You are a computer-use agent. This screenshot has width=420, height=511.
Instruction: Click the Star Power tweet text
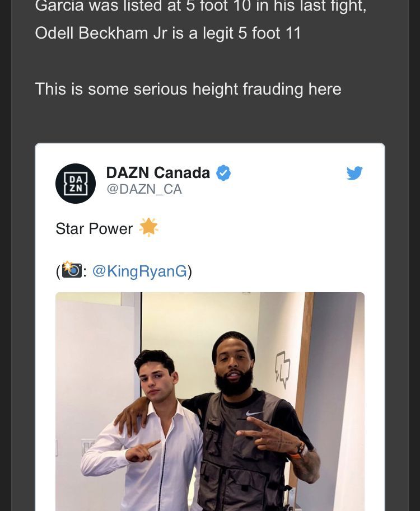pyautogui.click(x=94, y=228)
